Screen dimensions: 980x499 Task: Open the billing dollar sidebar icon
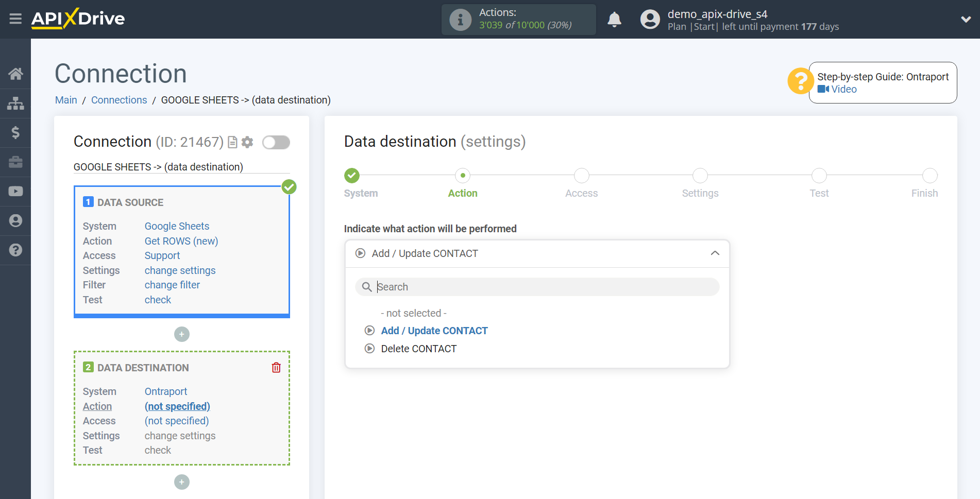(15, 132)
